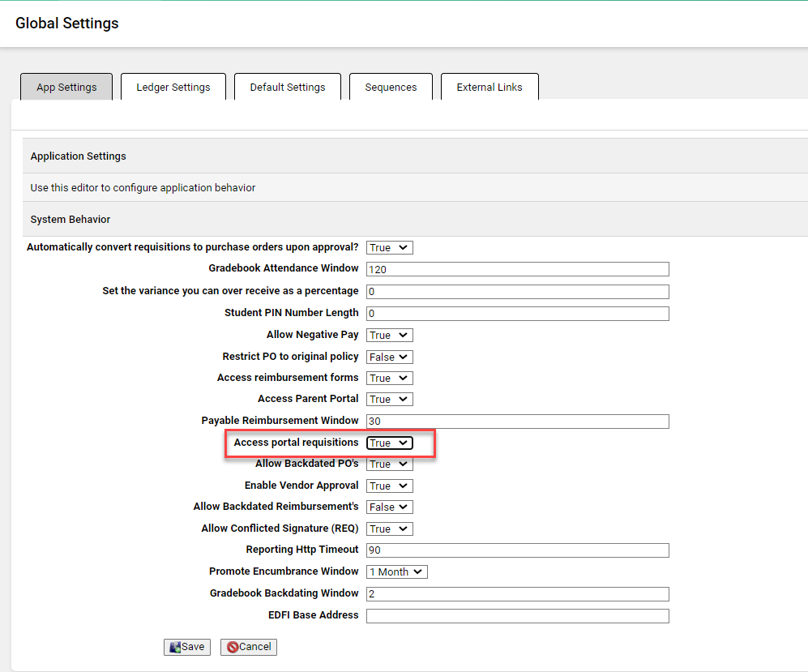Open the Restrict PO to original policy dropdown
This screenshot has height=672, width=808.
point(389,357)
